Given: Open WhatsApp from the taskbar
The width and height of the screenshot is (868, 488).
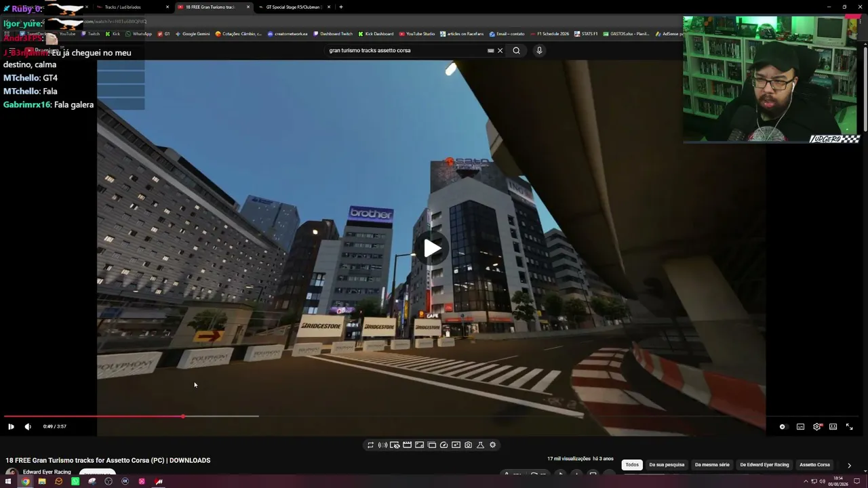Looking at the screenshot, I should click(75, 481).
